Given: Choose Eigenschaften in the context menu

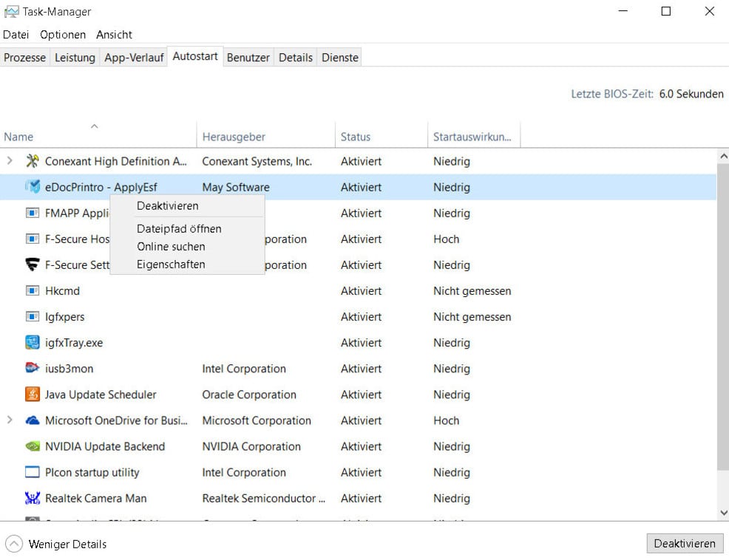Looking at the screenshot, I should tap(187, 264).
